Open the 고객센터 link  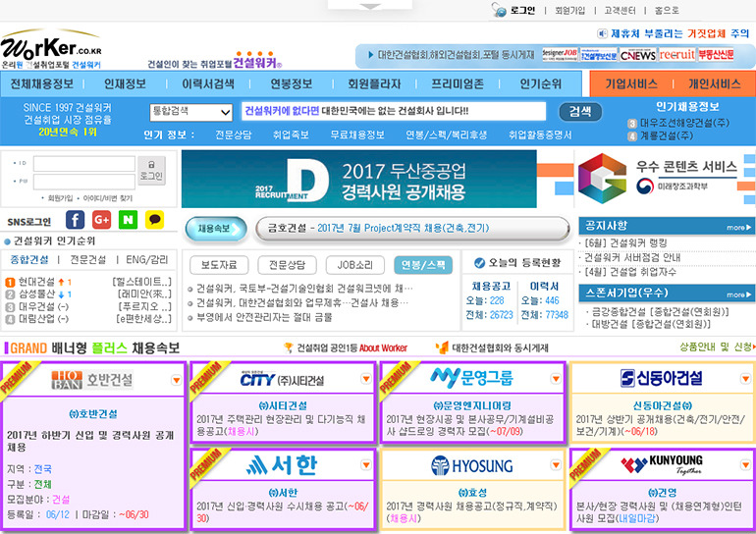[x=620, y=10]
